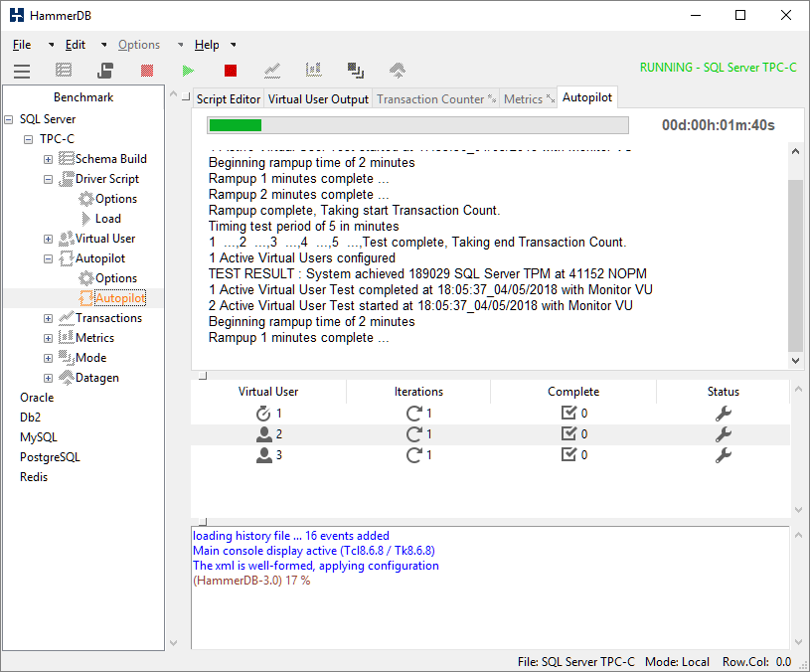Open the hamburger menu icon in toolbar
The width and height of the screenshot is (810, 672).
22,71
